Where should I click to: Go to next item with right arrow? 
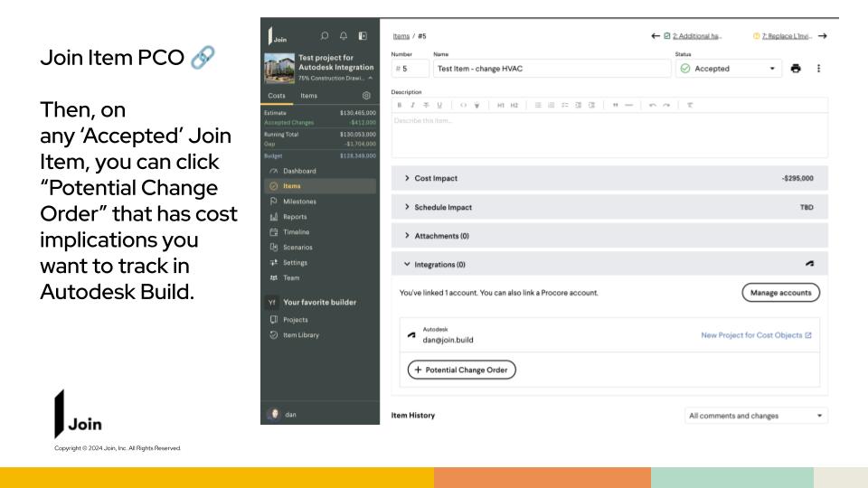point(823,36)
